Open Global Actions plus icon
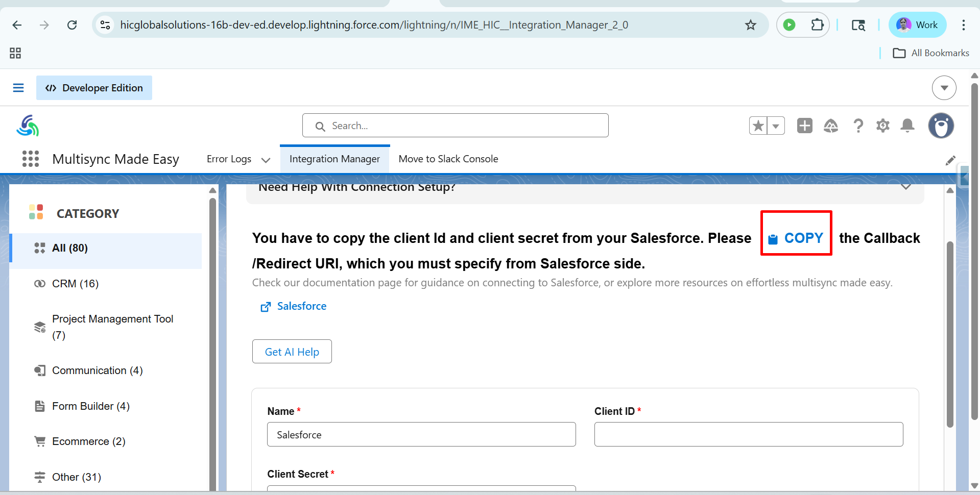Screen dimensions: 980x495 tap(805, 126)
